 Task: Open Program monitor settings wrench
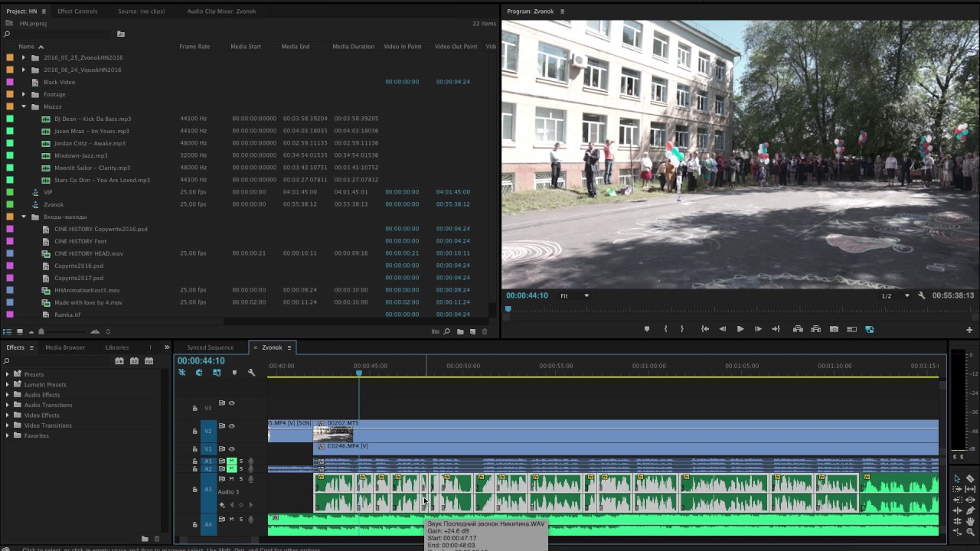922,295
